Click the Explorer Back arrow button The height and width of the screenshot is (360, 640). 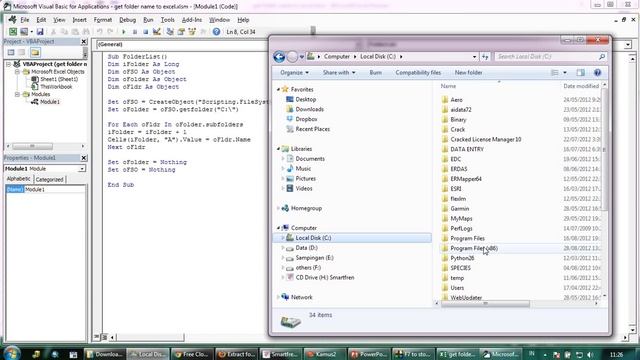[279, 57]
